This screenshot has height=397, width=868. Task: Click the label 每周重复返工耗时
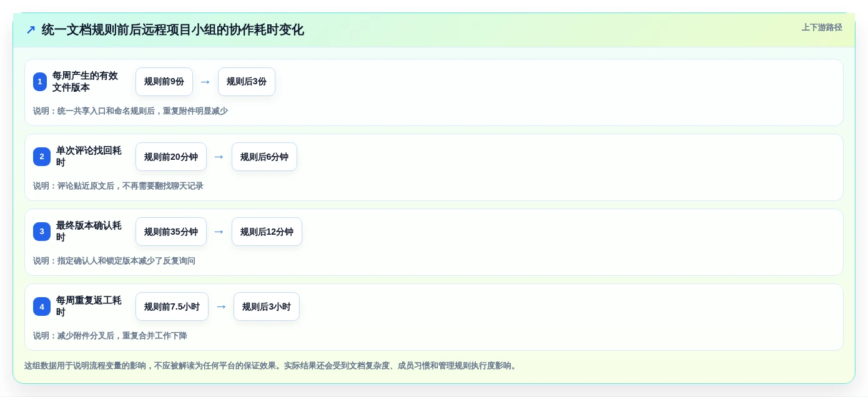89,306
